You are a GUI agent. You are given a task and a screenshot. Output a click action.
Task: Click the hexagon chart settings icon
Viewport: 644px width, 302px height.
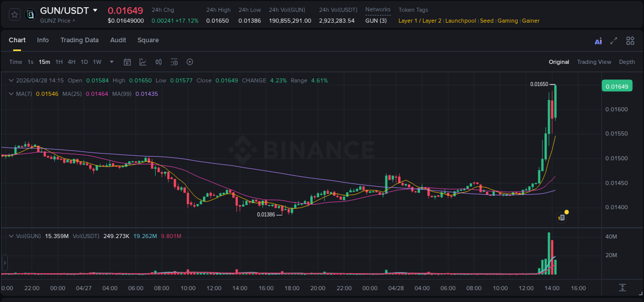[x=190, y=62]
